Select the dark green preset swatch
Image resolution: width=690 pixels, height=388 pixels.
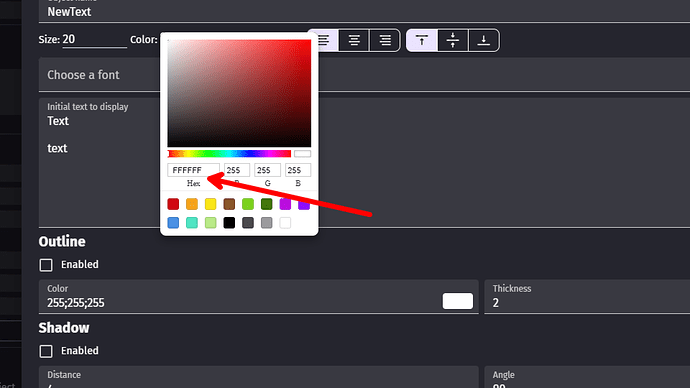pyautogui.click(x=266, y=204)
